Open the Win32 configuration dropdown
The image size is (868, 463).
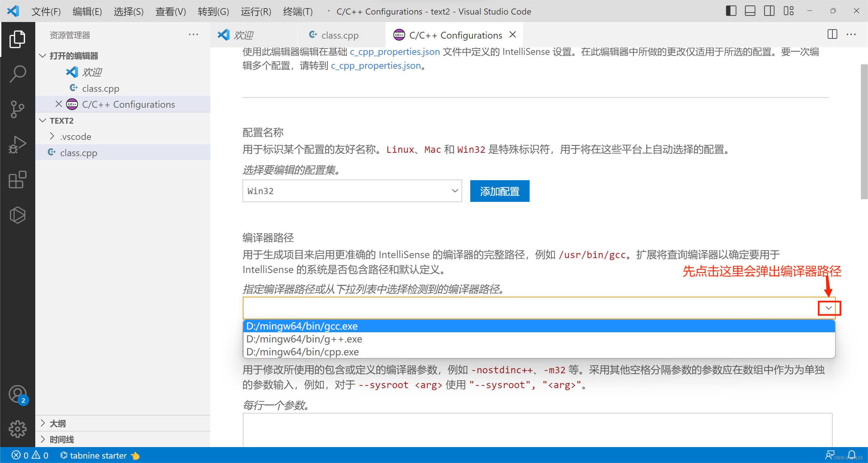coord(352,191)
